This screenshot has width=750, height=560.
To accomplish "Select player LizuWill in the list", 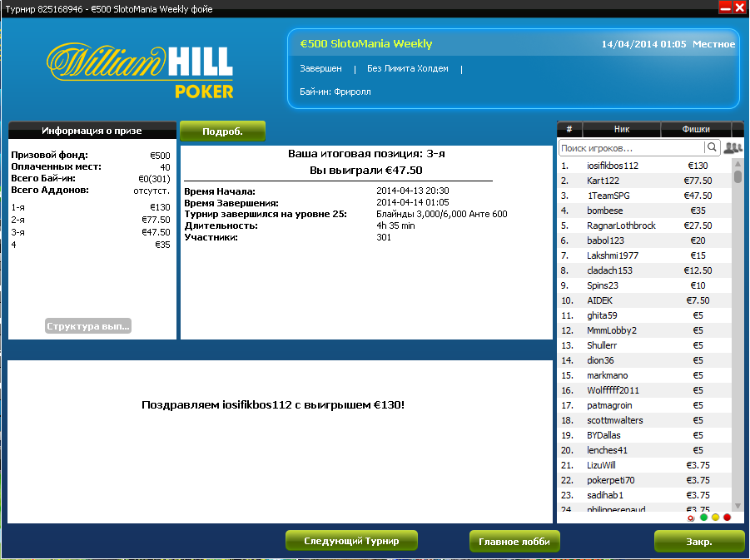I will (645, 465).
